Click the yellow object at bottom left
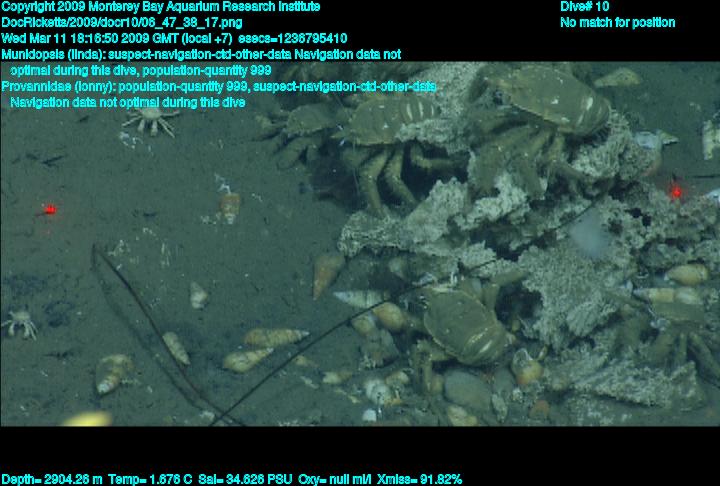The width and height of the screenshot is (720, 486). point(90,418)
